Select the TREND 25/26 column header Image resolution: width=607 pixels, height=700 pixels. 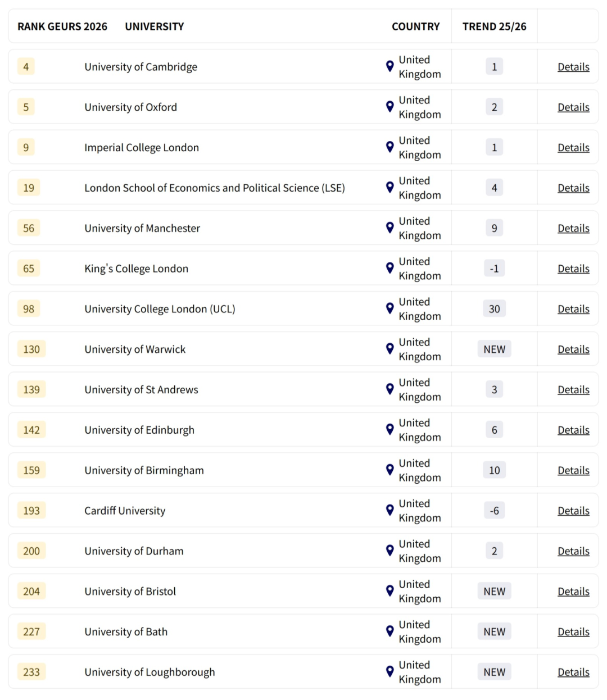click(x=494, y=26)
